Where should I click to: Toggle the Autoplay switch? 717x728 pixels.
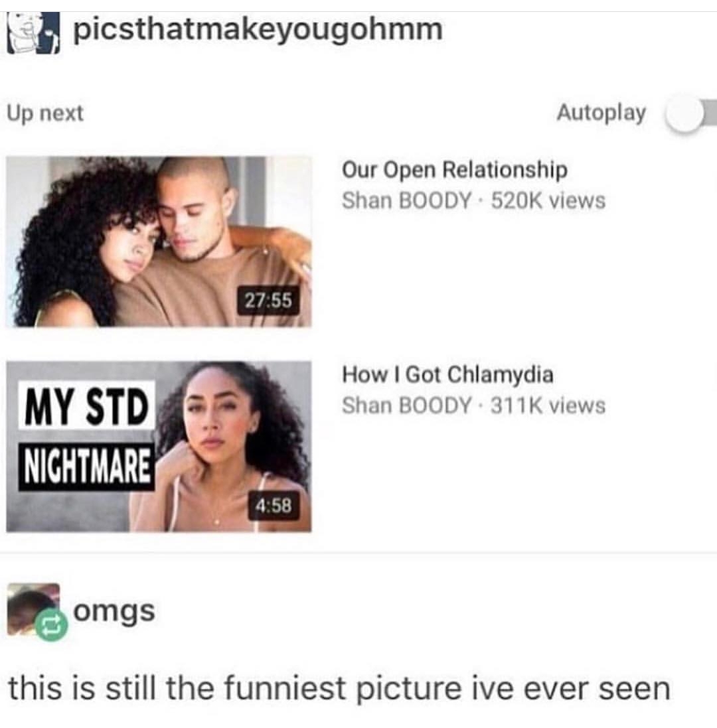691,113
